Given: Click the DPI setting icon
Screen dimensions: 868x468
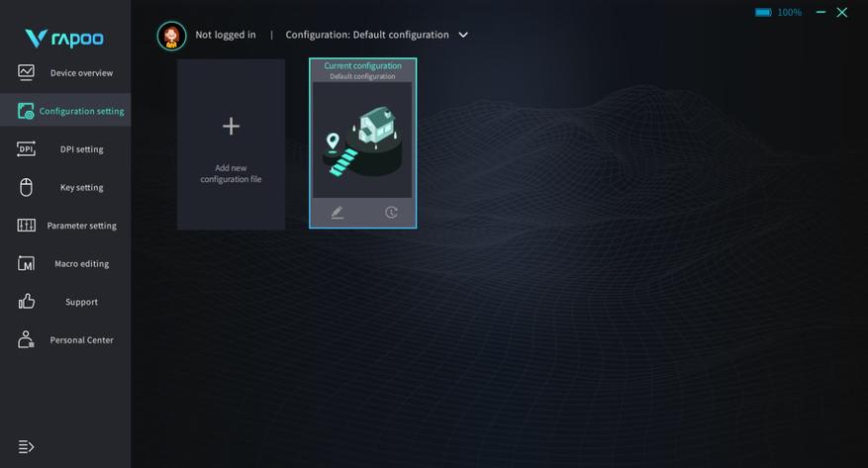Looking at the screenshot, I should click(x=26, y=148).
